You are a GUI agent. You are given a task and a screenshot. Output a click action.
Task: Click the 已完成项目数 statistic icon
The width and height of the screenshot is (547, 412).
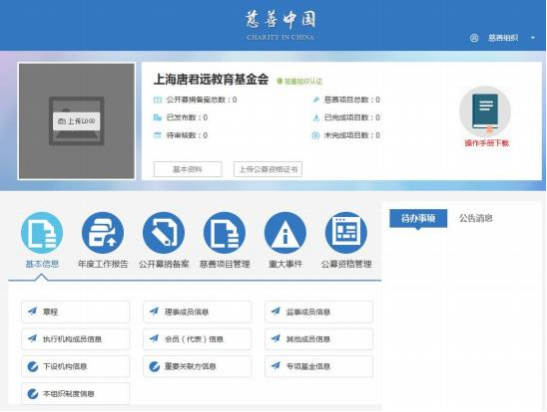316,118
